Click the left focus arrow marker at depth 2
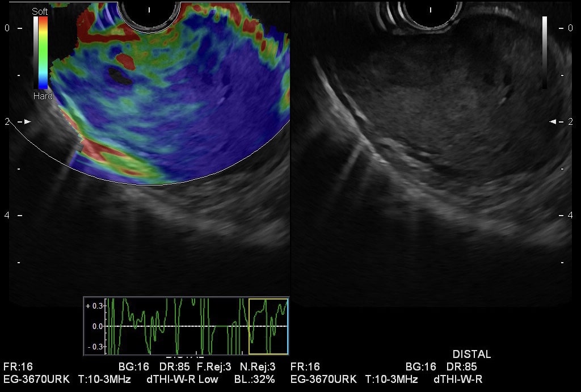581x392 pixels. click(x=27, y=121)
